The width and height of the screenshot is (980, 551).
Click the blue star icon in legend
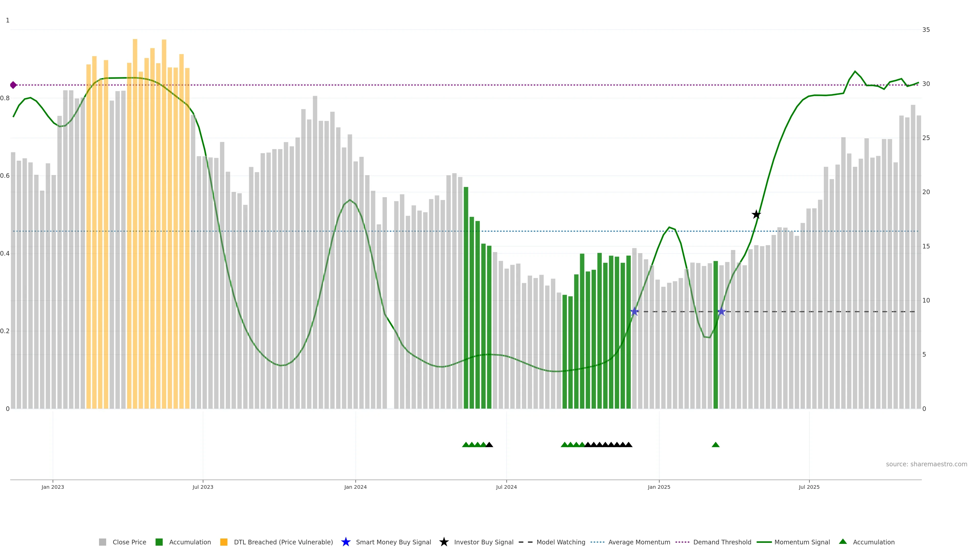(x=346, y=542)
